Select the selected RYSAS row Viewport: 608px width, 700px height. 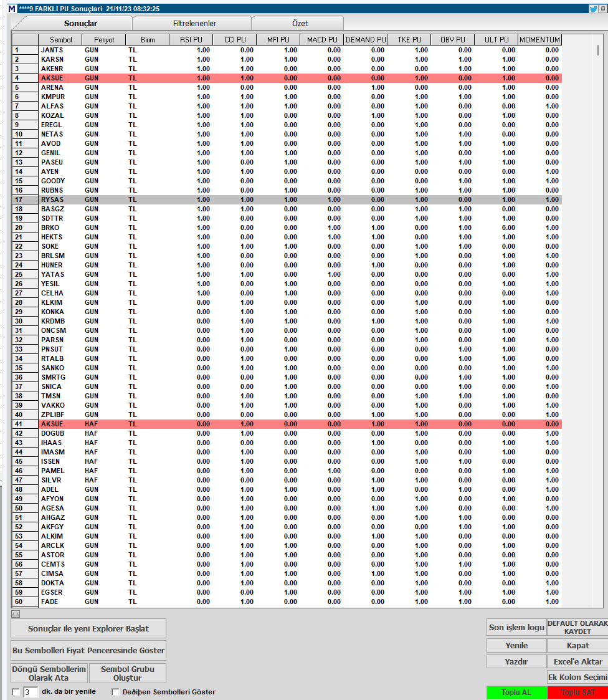coord(287,199)
